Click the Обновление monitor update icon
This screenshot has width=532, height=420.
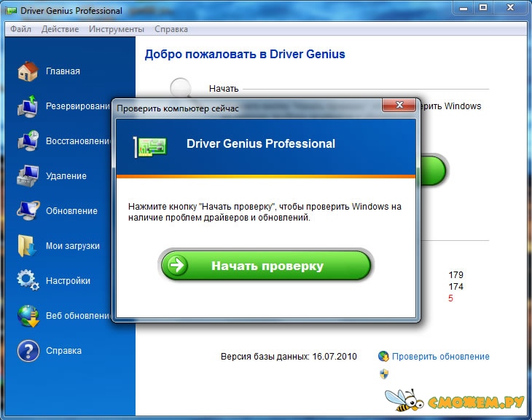click(x=28, y=211)
